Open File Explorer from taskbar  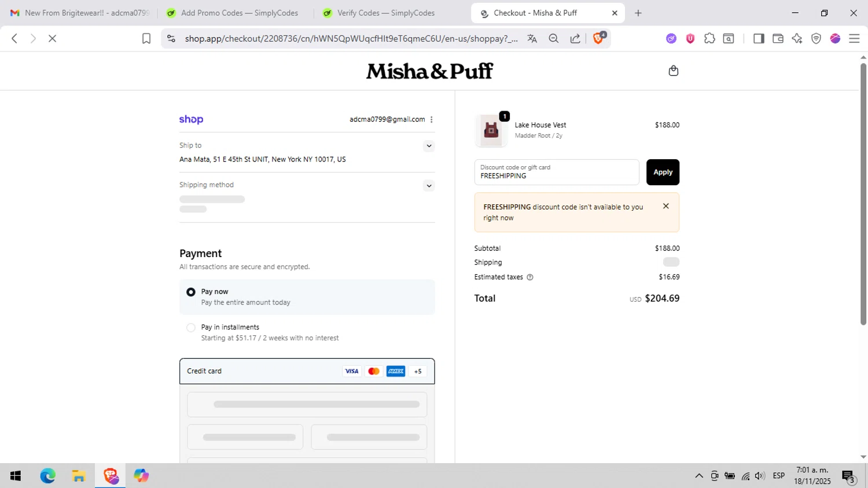pyautogui.click(x=79, y=476)
